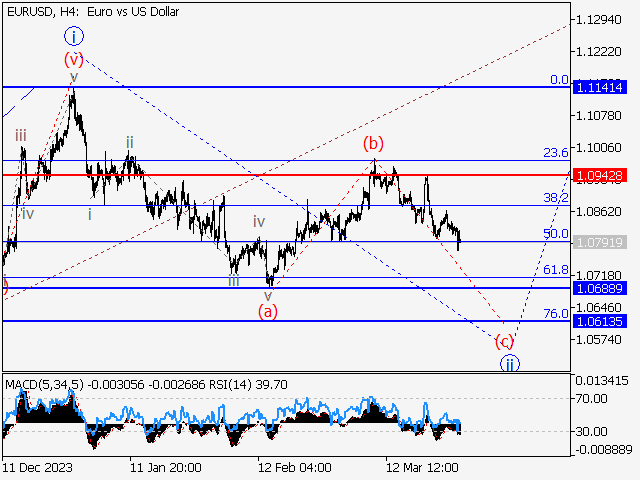Click the "61.8" Fibonacci level label
Image resolution: width=640 pixels, height=480 pixels.
click(556, 270)
